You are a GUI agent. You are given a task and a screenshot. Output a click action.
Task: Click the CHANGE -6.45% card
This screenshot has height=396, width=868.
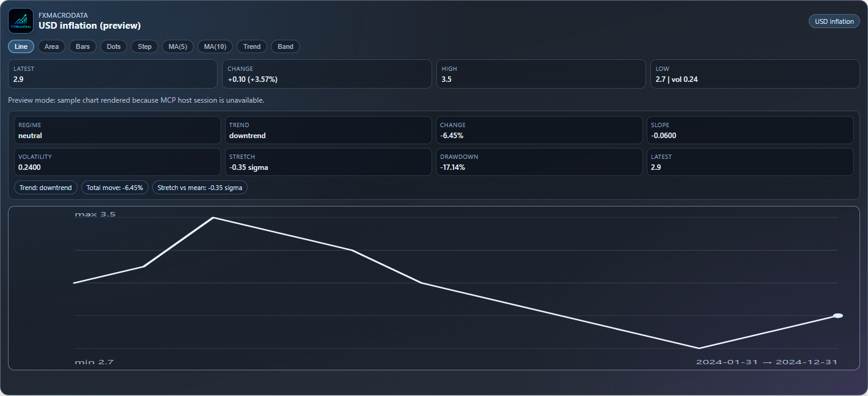[x=539, y=130]
